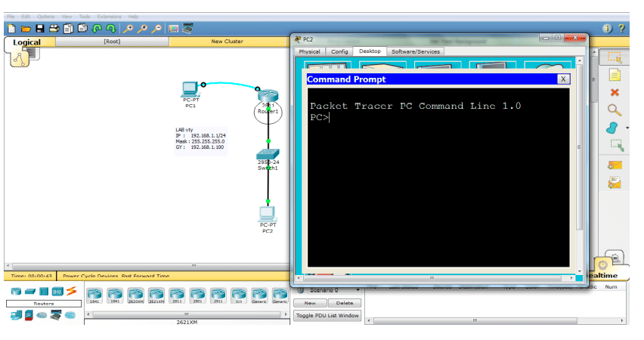644x340 pixels.
Task: Save the network with floppy icon
Action: coord(40,29)
